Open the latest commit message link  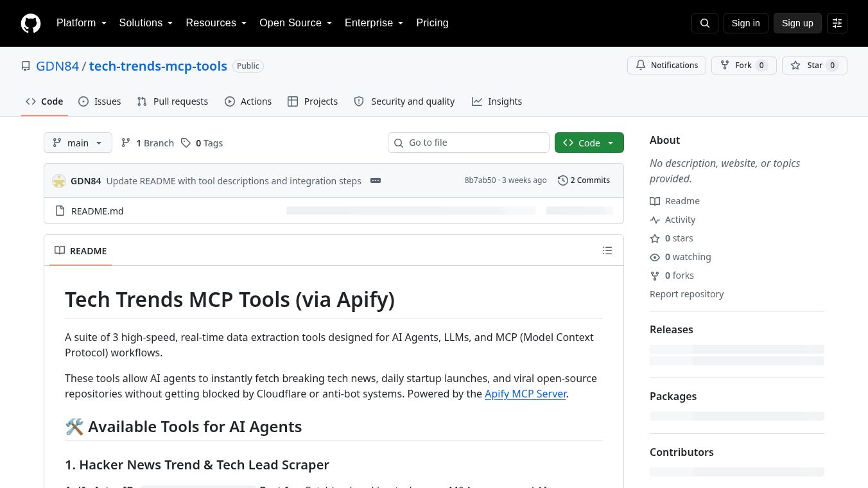tap(234, 181)
